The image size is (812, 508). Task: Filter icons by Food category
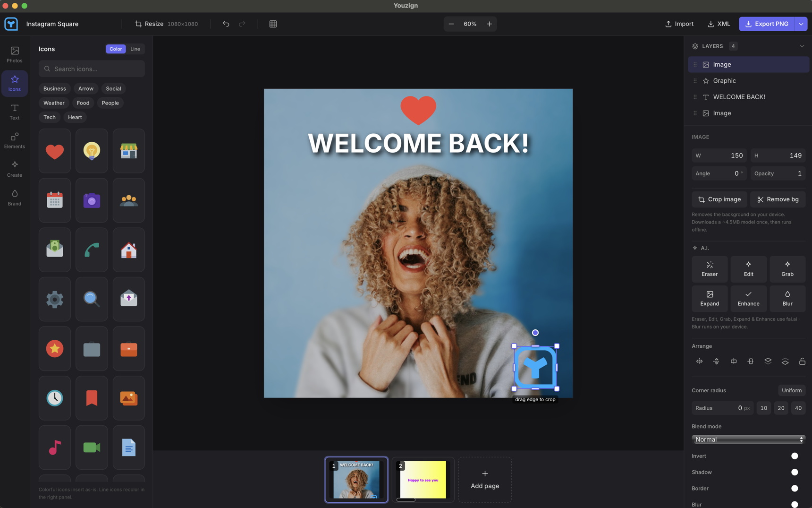coord(83,103)
